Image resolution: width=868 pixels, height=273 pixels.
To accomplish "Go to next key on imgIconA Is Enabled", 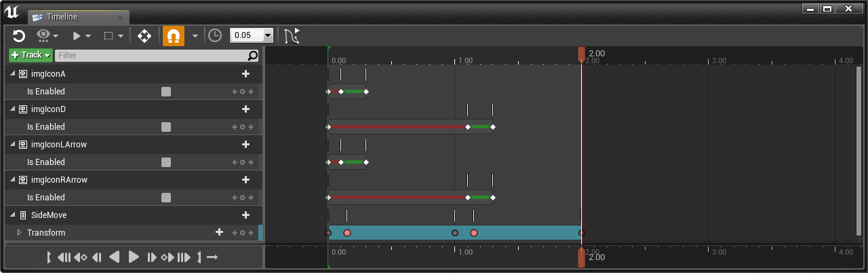I will click(x=250, y=92).
